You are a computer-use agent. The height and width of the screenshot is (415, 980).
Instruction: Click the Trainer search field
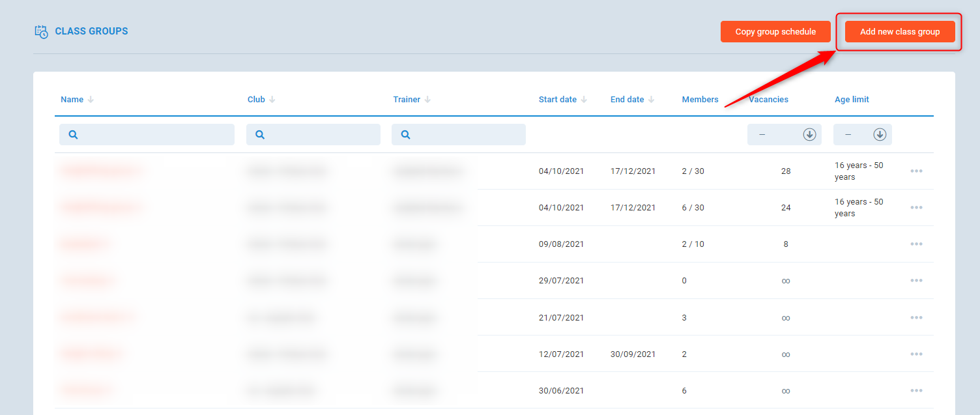coord(459,135)
